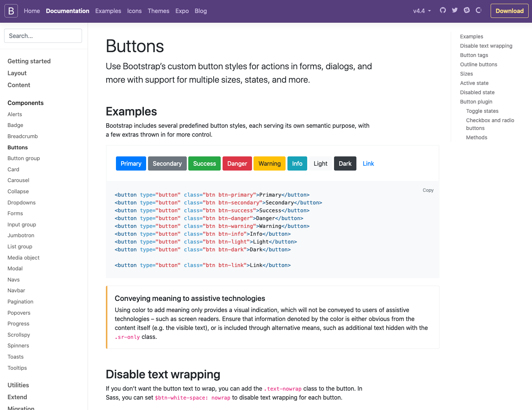Open Tooltips in sidebar
Screen dimensions: 532x410
[x=17, y=368]
